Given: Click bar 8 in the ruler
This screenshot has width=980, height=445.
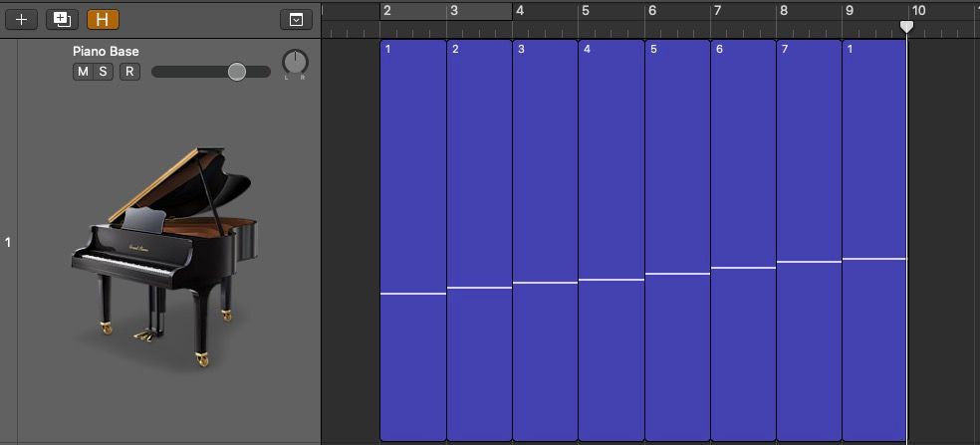Looking at the screenshot, I should [x=784, y=11].
